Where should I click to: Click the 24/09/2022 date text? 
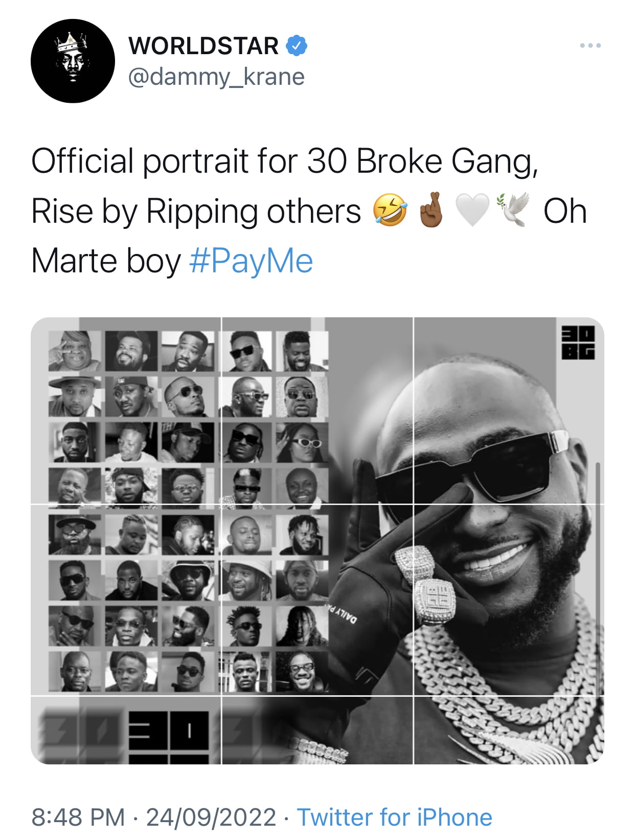point(211,816)
